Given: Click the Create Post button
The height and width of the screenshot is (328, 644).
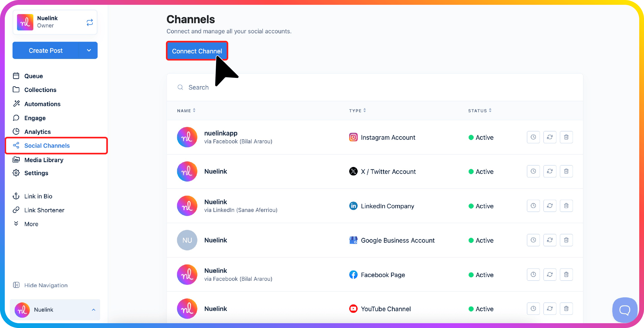Looking at the screenshot, I should click(x=46, y=50).
